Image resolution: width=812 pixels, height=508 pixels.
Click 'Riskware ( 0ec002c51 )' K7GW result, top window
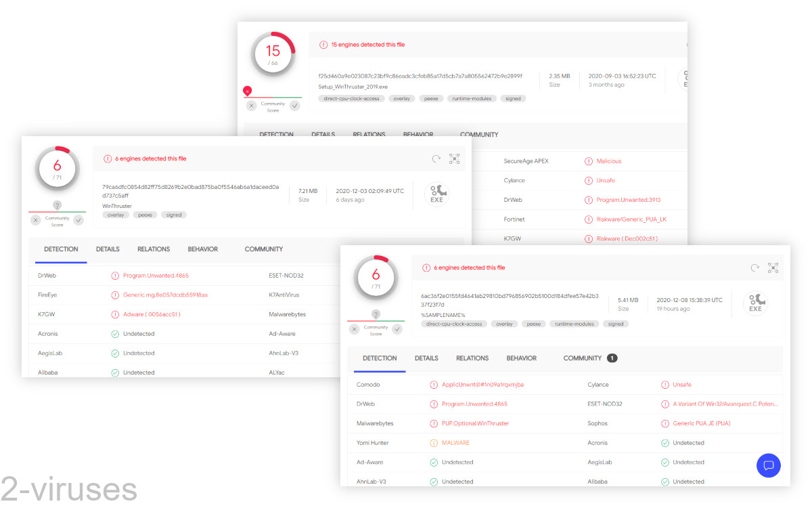coord(627,238)
